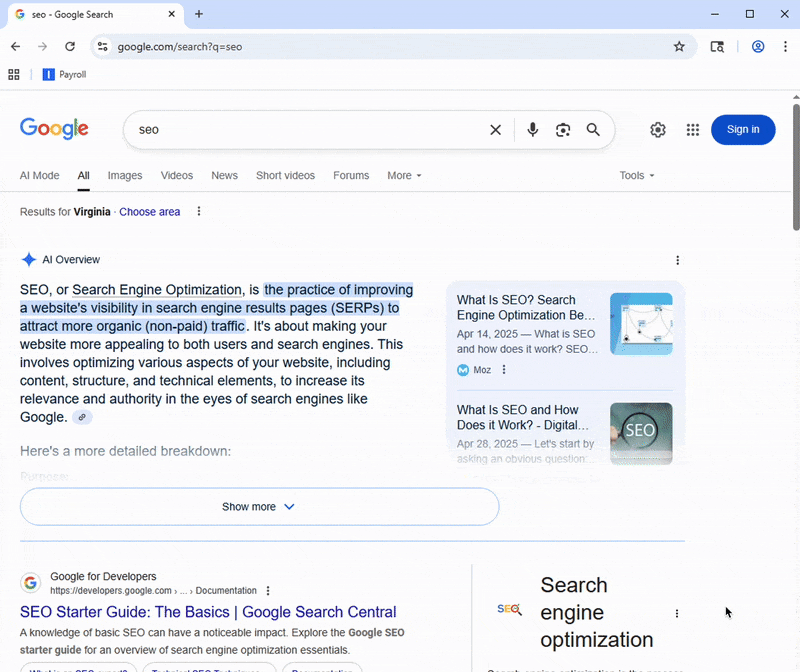Open the Tools dropdown
This screenshot has height=672, width=800.
(x=637, y=175)
